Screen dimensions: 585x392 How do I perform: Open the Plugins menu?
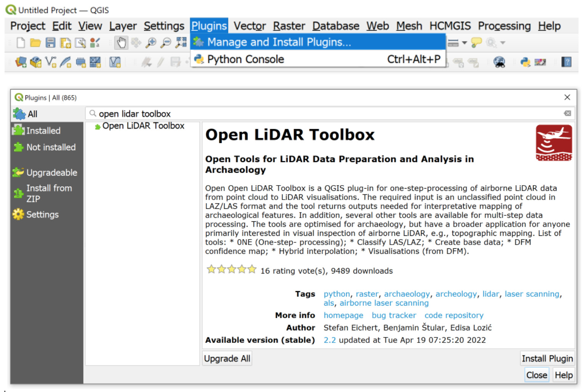(x=209, y=26)
